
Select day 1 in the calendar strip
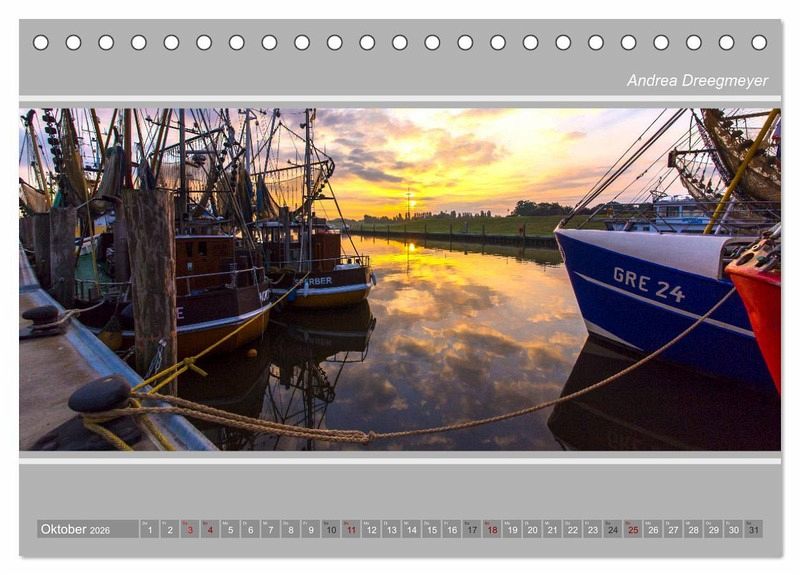[149, 529]
